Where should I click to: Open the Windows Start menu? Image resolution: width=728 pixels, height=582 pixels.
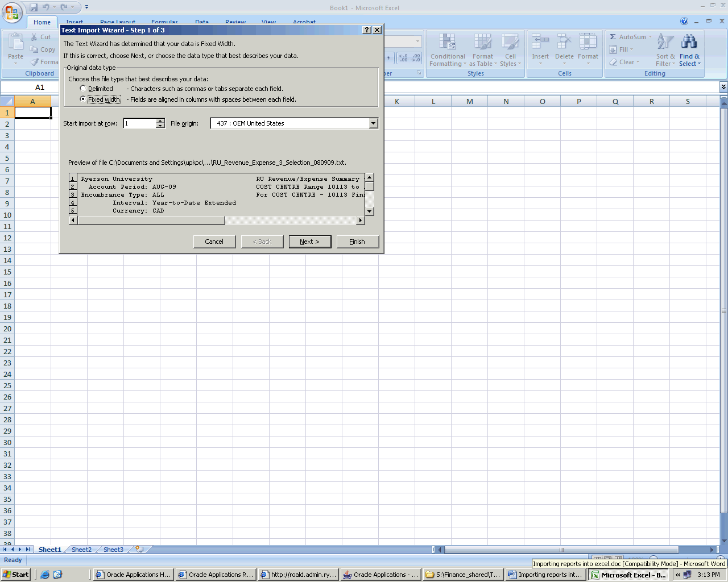pyautogui.click(x=16, y=575)
